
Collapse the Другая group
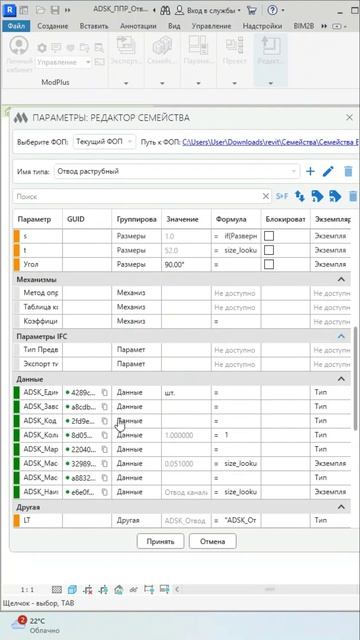pyautogui.click(x=341, y=507)
